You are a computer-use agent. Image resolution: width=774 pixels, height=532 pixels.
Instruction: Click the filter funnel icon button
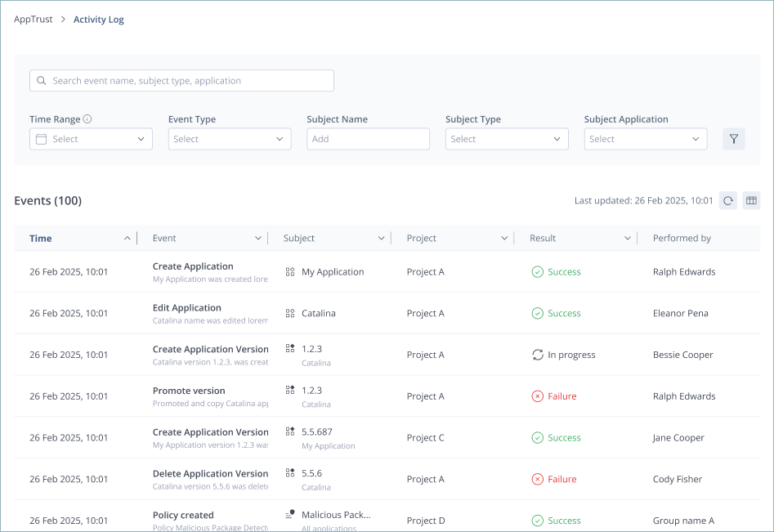[733, 139]
